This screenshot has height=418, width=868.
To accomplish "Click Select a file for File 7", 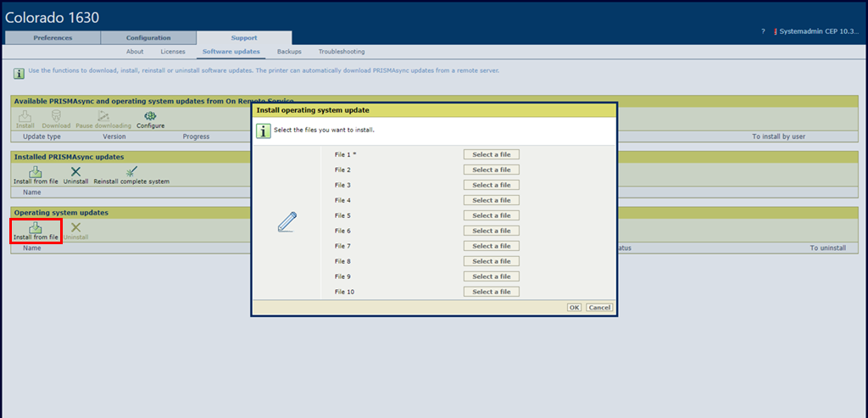I will coord(492,246).
